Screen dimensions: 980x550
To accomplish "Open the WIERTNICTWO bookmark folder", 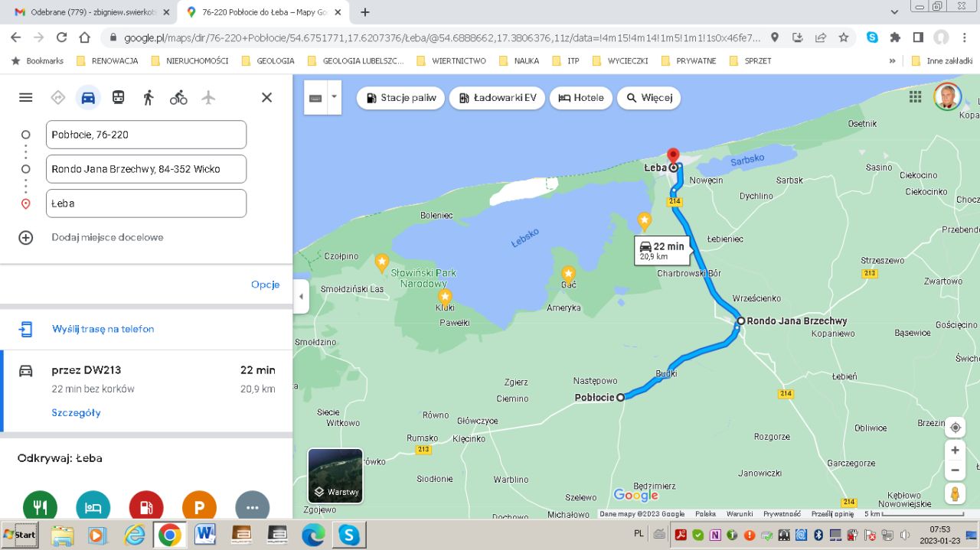I will [452, 60].
